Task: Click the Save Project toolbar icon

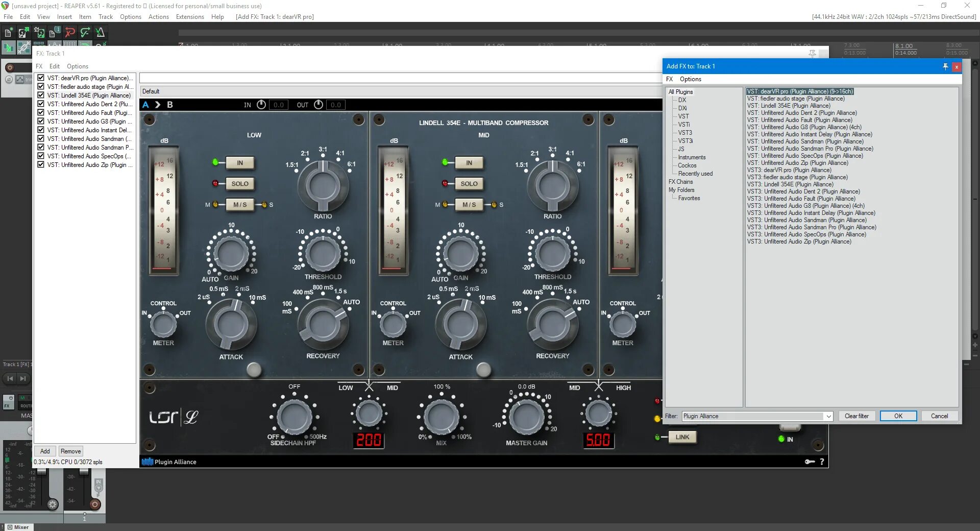Action: [39, 33]
